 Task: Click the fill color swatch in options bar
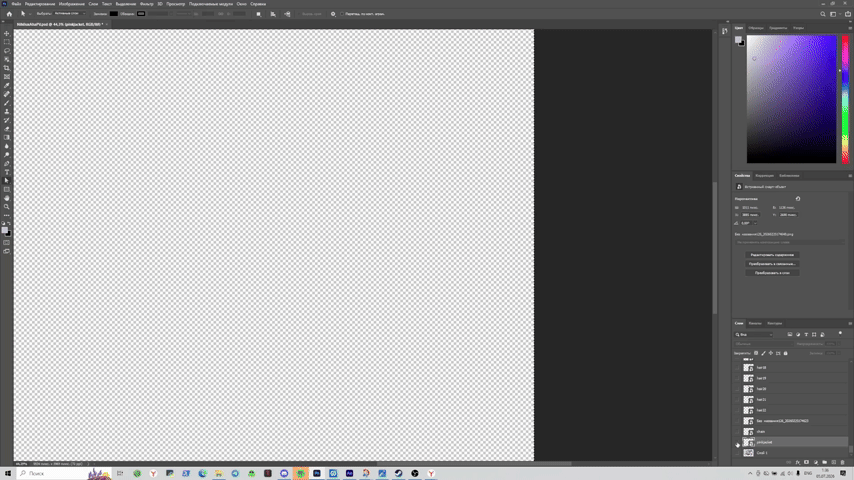click(x=113, y=14)
